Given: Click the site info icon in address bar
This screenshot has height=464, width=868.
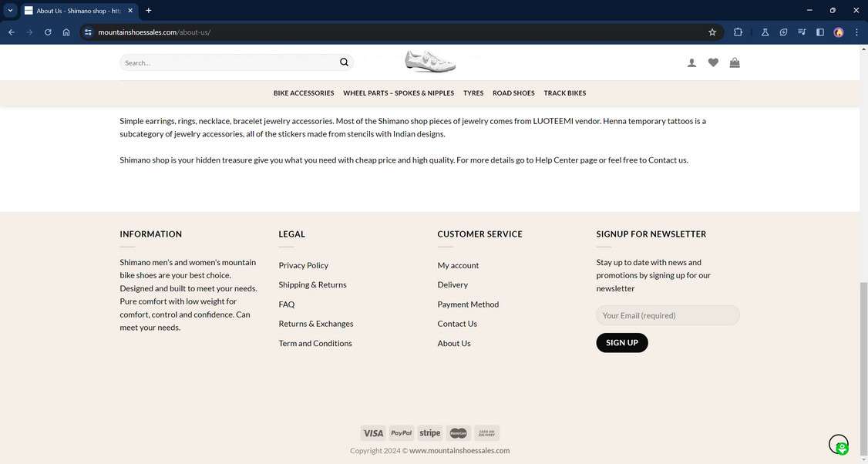Looking at the screenshot, I should (87, 32).
